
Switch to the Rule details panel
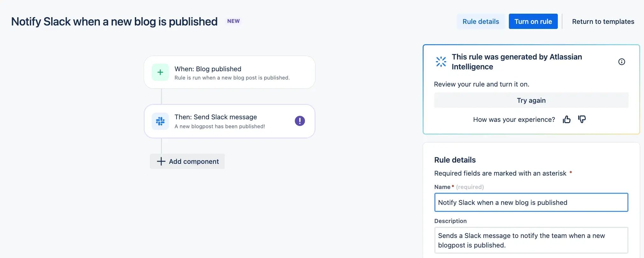point(481,21)
